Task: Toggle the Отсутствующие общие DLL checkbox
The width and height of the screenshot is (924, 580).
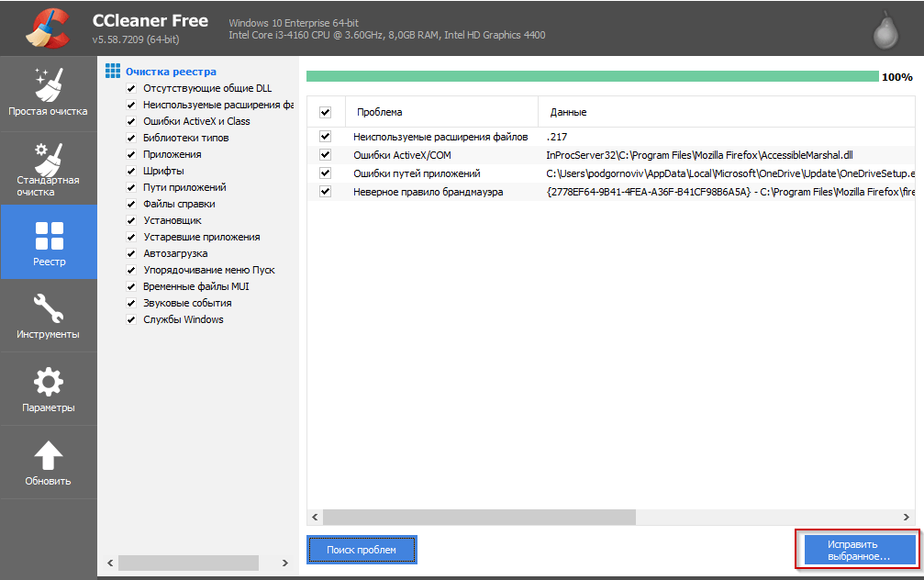Action: (x=131, y=88)
